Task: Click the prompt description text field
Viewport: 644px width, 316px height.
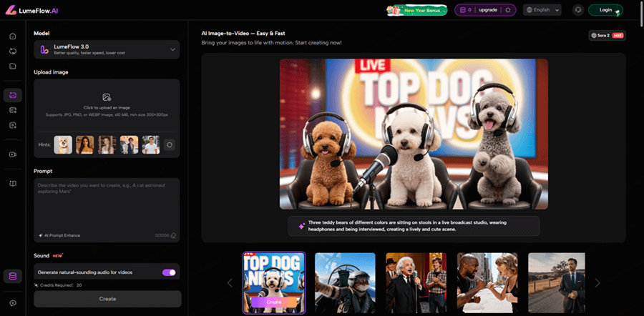Action: tap(107, 204)
